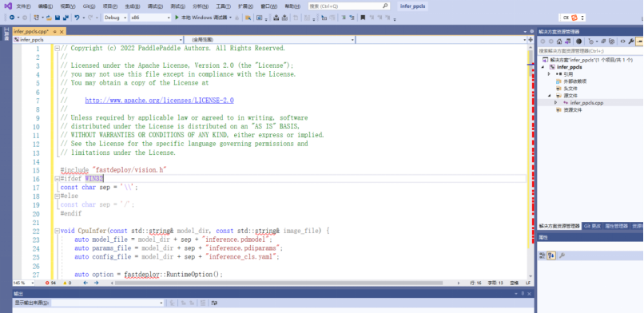Comment out selected lines icon
Image resolution: width=644 pixels, height=313 pixels.
click(x=344, y=18)
